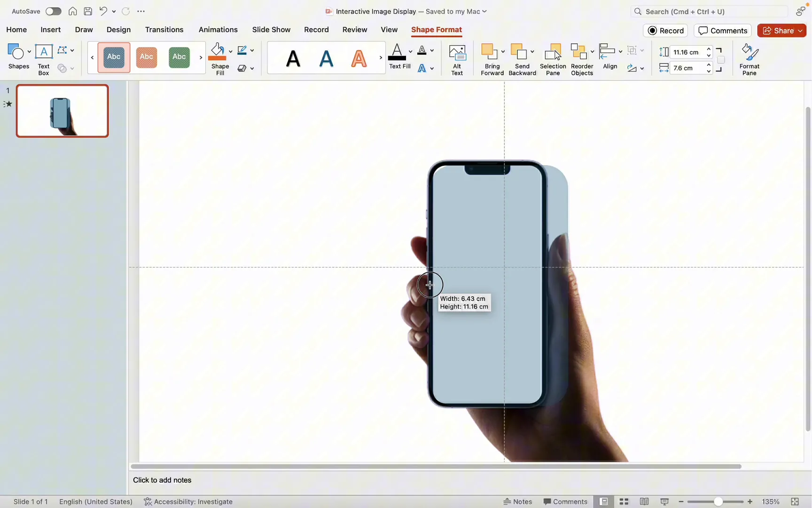Click in the Search box
Screen dimensions: 812x508
[709, 11]
